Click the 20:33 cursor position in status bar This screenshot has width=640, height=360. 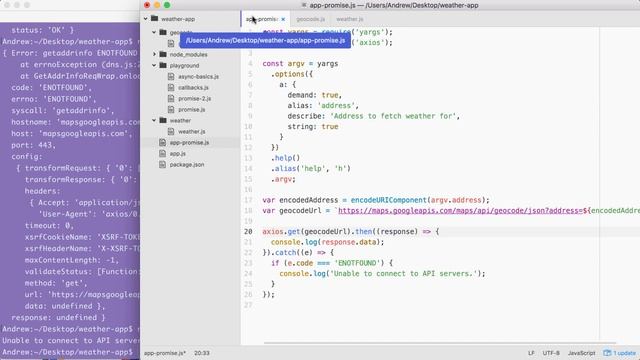point(202,353)
